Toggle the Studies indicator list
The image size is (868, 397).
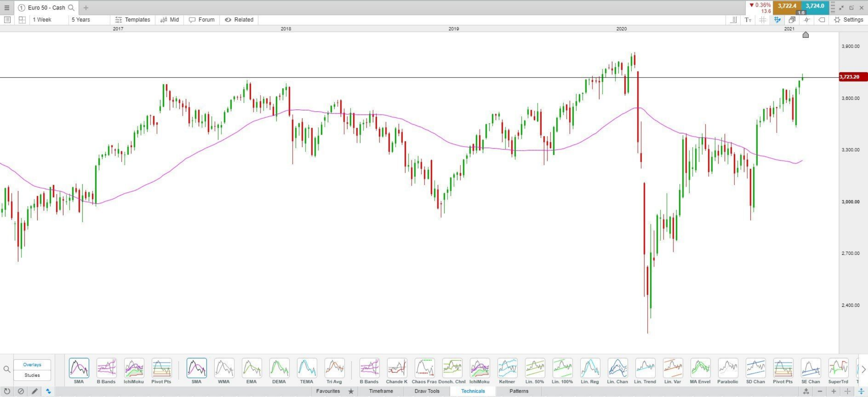[32, 375]
